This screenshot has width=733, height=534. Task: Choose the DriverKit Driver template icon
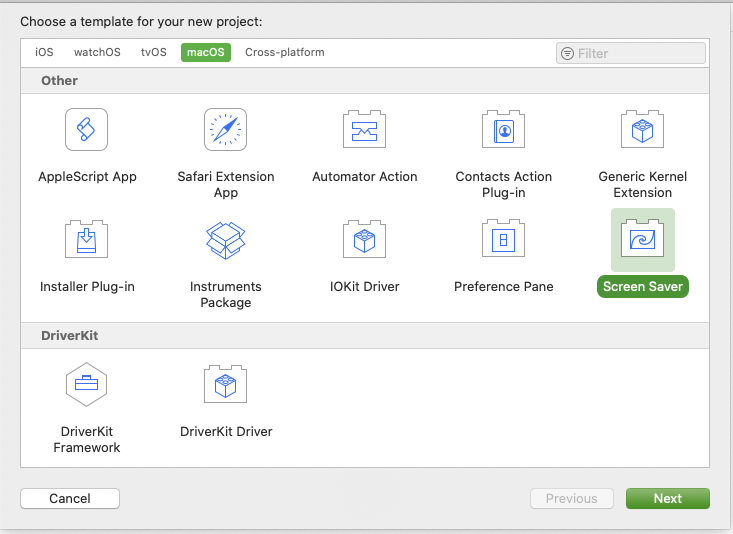pos(225,384)
